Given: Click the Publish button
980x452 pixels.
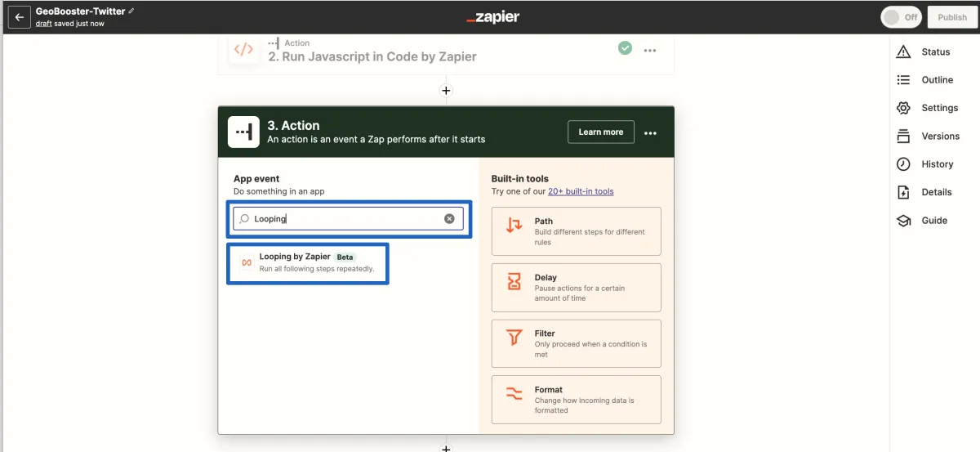Looking at the screenshot, I should (x=952, y=17).
